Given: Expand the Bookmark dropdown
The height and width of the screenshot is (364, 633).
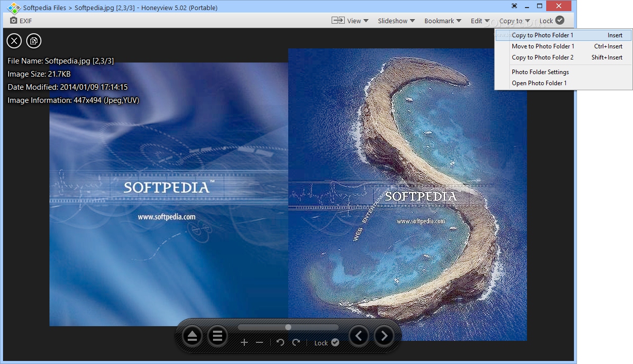Looking at the screenshot, I should click(443, 21).
